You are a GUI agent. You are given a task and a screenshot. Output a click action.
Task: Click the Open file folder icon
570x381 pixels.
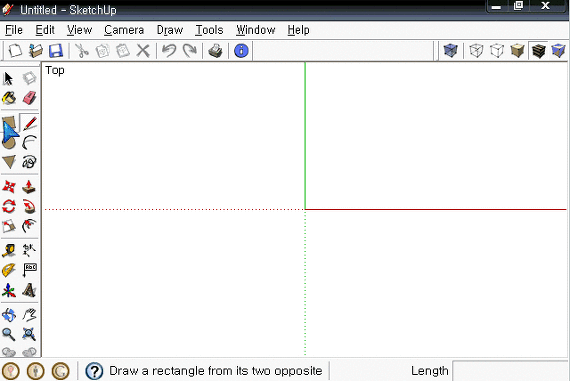click(x=35, y=51)
